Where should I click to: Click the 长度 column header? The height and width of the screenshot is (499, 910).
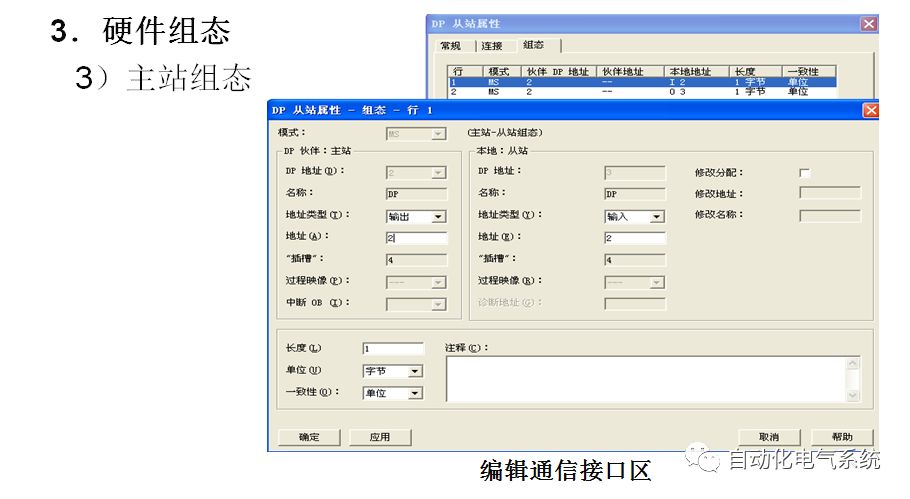(755, 71)
